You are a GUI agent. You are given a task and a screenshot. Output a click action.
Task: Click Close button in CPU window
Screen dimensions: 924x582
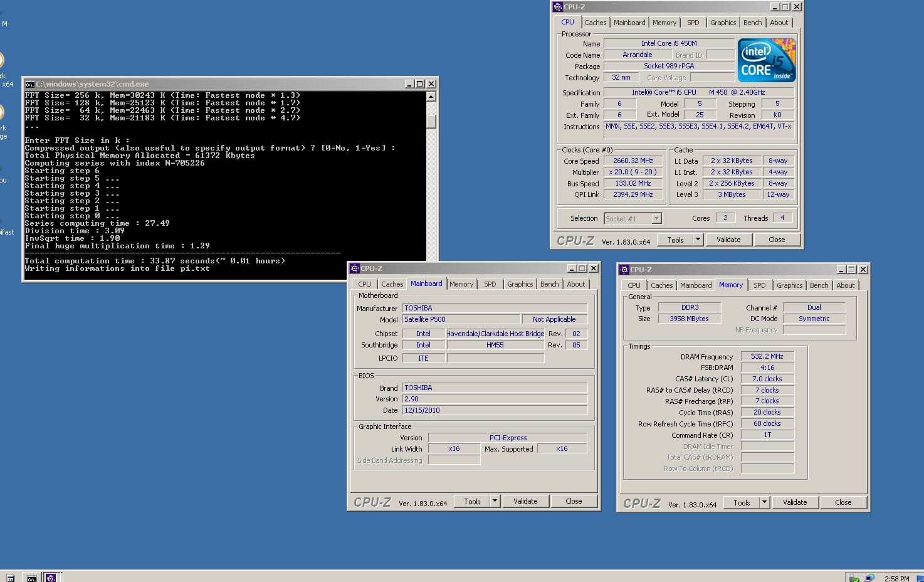tap(777, 240)
